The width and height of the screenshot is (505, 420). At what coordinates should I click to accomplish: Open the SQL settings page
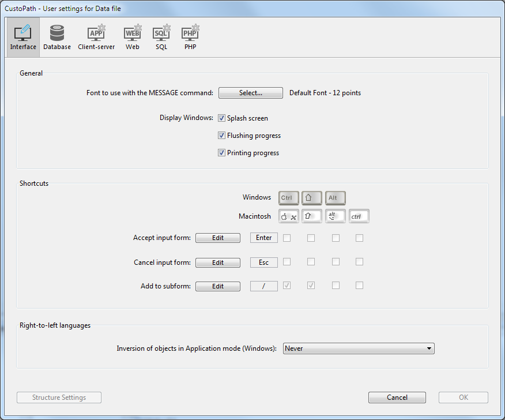[x=161, y=37]
